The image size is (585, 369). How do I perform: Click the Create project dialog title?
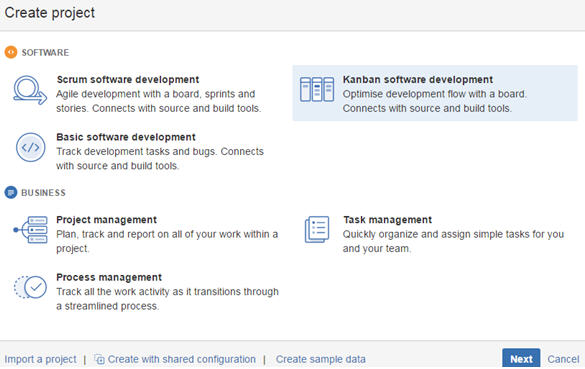click(x=50, y=13)
